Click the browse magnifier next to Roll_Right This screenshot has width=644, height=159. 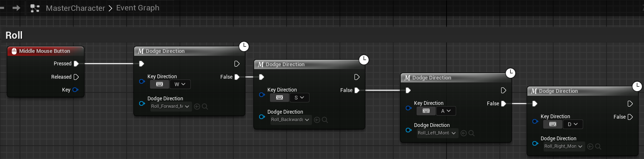598,147
